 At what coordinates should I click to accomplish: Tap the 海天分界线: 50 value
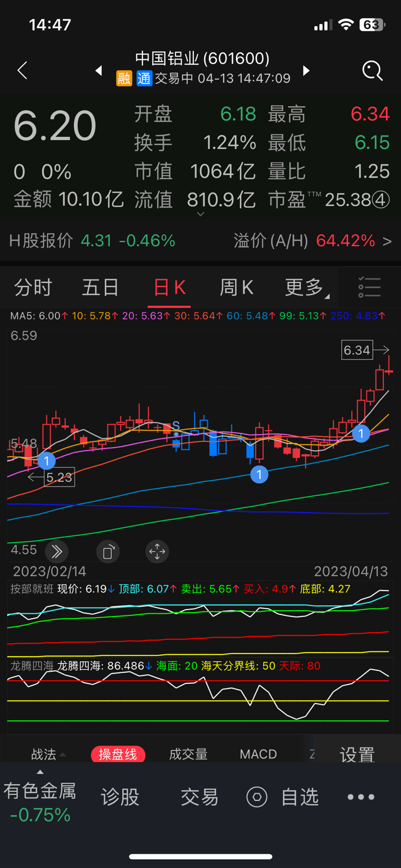(238, 666)
